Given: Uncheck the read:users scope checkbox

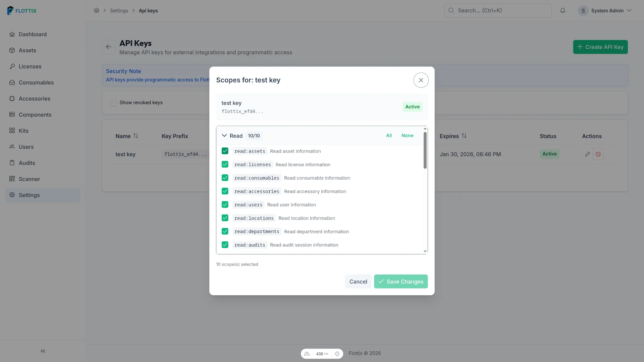Looking at the screenshot, I should 225,205.
